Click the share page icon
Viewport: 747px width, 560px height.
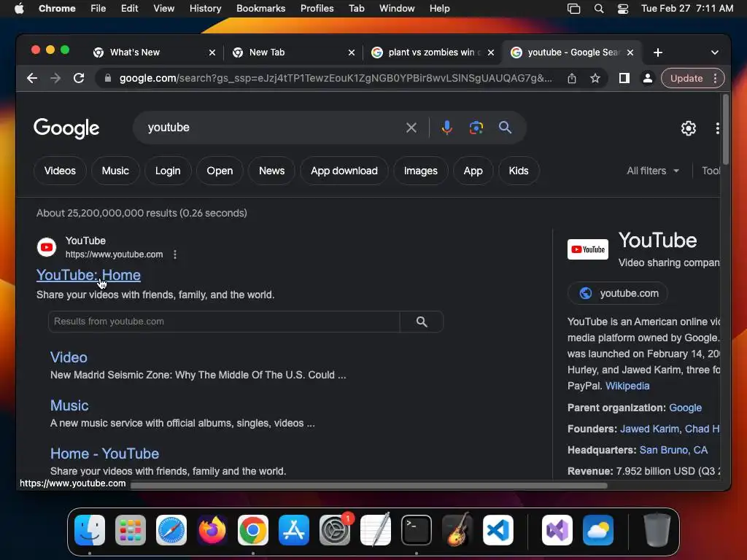point(572,78)
